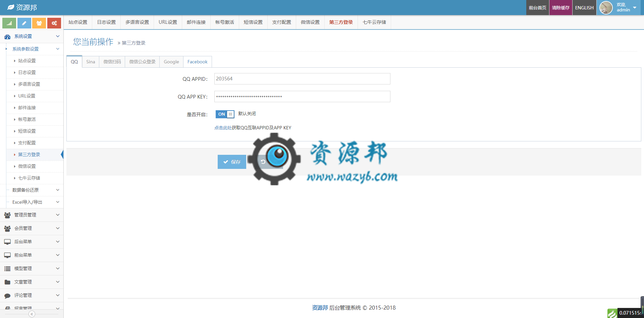Switch language with ENGLISH button
The width and height of the screenshot is (644, 318).
coord(584,8)
